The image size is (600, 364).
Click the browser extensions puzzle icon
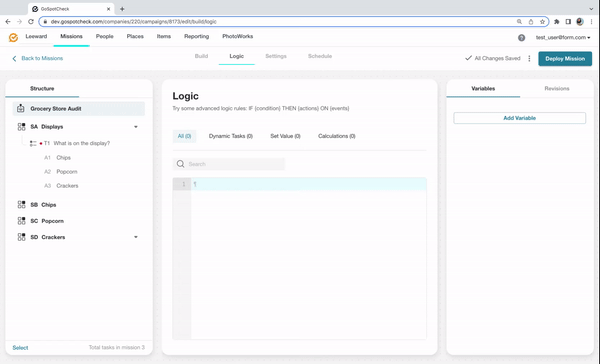pos(556,22)
